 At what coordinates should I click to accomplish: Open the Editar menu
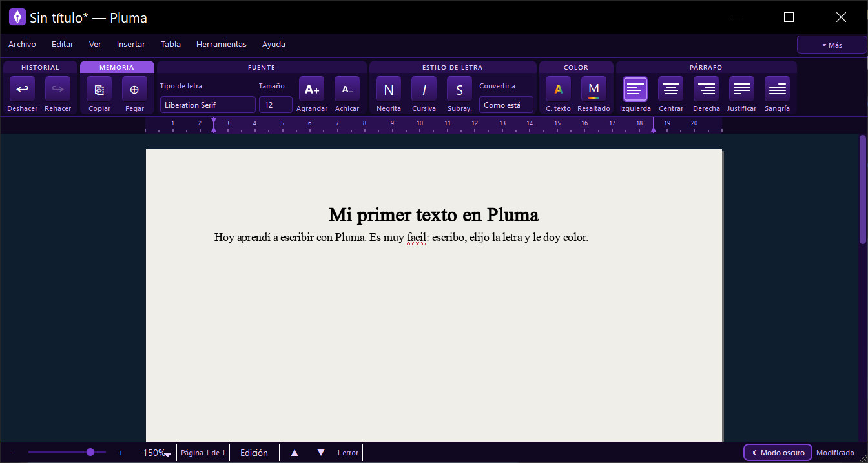[x=63, y=45]
